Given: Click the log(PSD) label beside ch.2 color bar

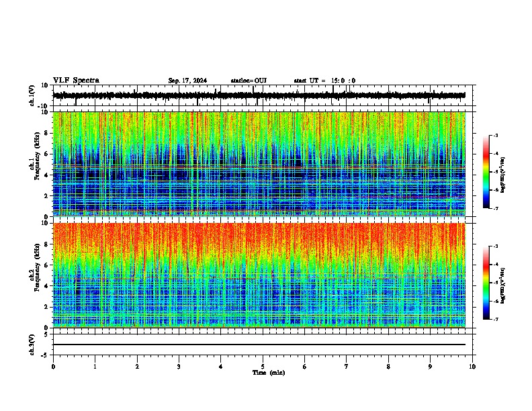Looking at the screenshot, I should point(503,285).
